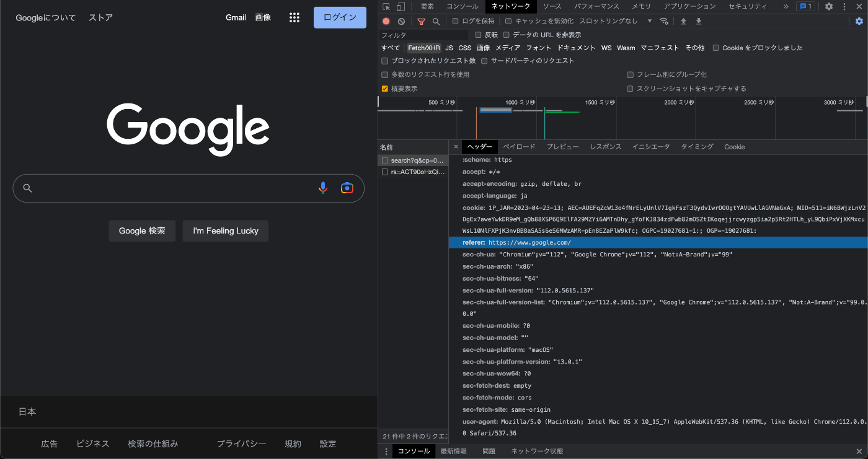Select the プレビュー request tab

tap(562, 147)
